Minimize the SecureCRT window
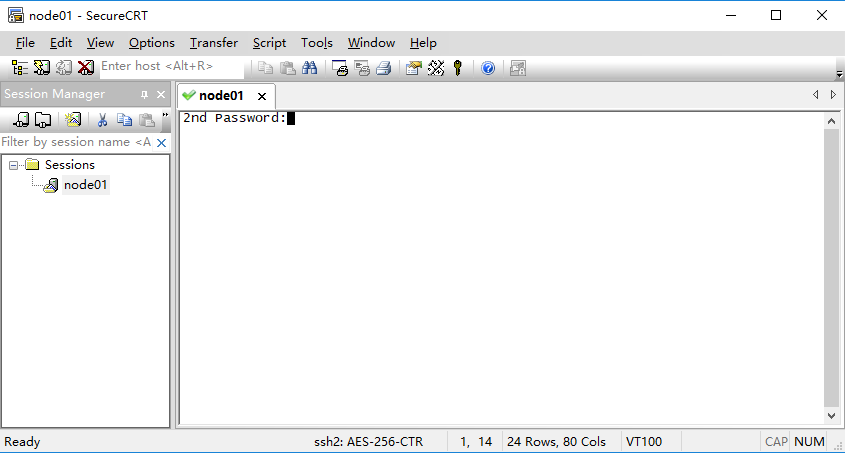The image size is (845, 453). click(731, 15)
